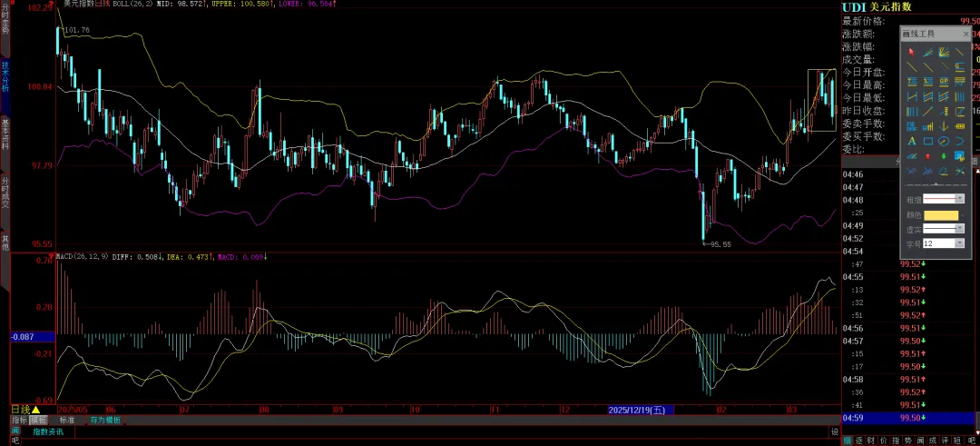Open the 虚实 line style dropdown
The width and height of the screenshot is (980, 446).
coord(960,229)
